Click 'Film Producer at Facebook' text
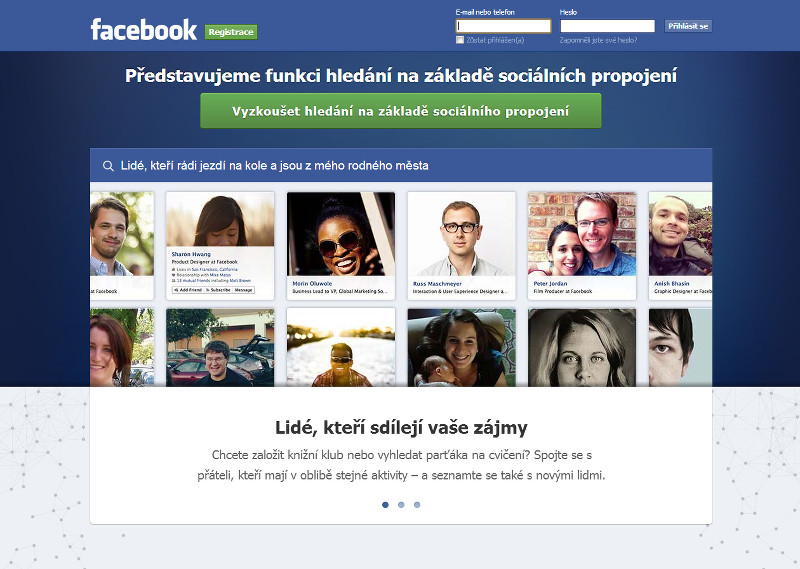The image size is (800, 569). pos(563,291)
